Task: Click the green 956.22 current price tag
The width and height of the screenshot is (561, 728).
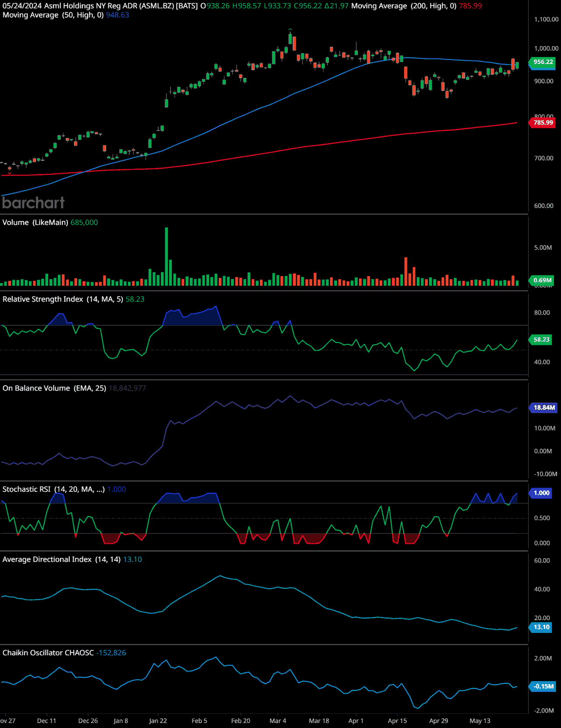Action: tap(543, 62)
